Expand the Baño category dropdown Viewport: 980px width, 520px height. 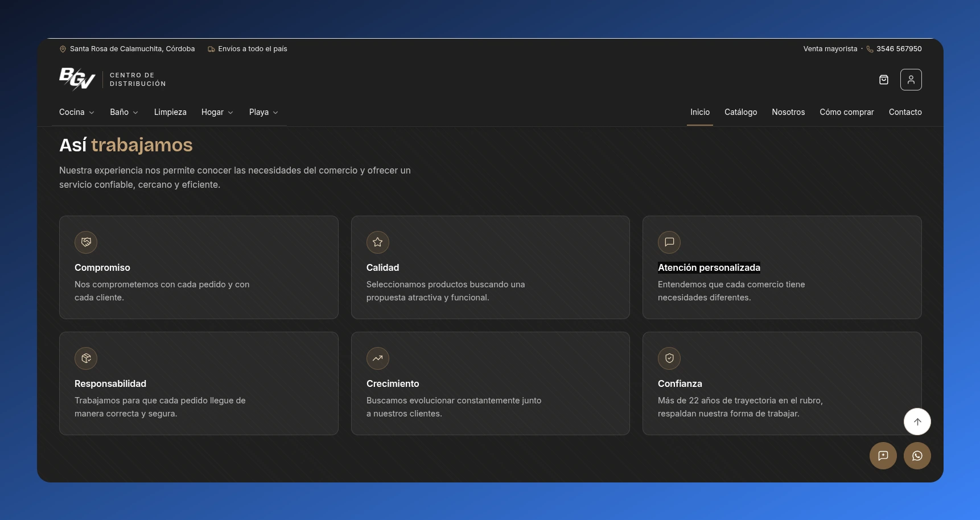tap(124, 112)
